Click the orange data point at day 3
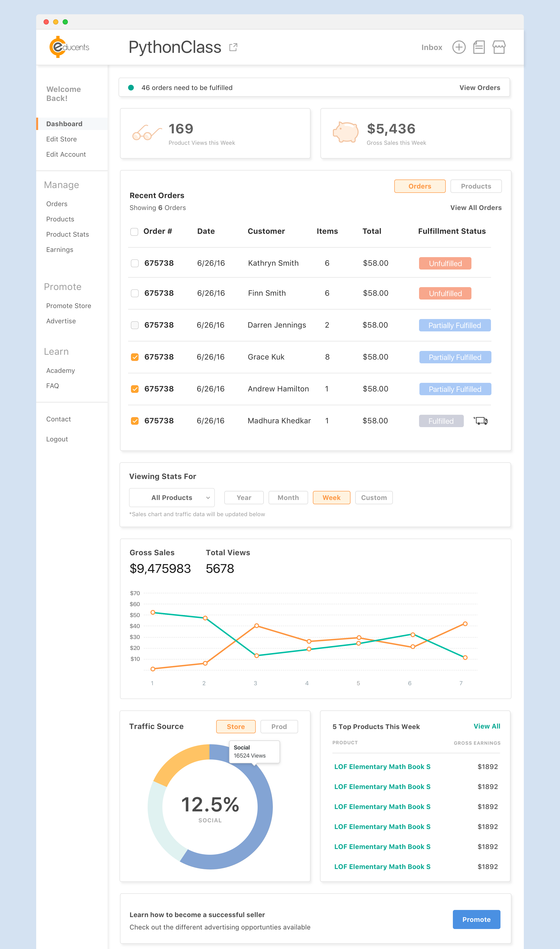560x949 pixels. pos(257,626)
